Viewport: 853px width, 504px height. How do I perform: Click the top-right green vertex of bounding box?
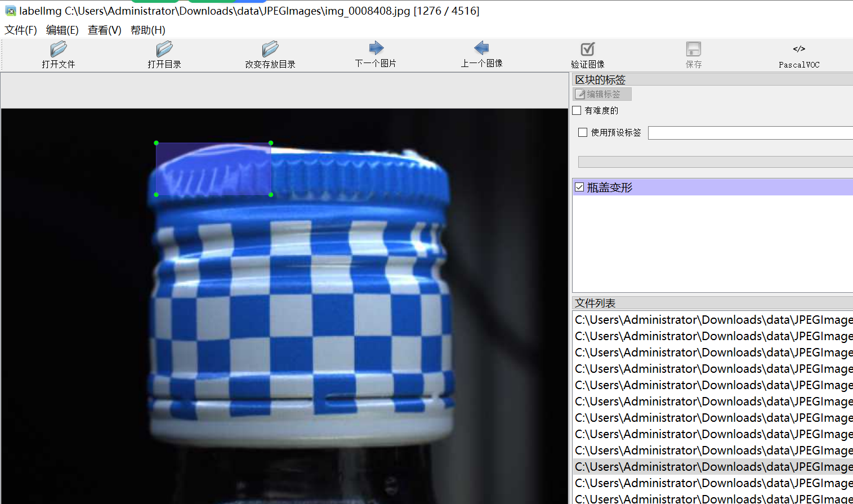271,143
